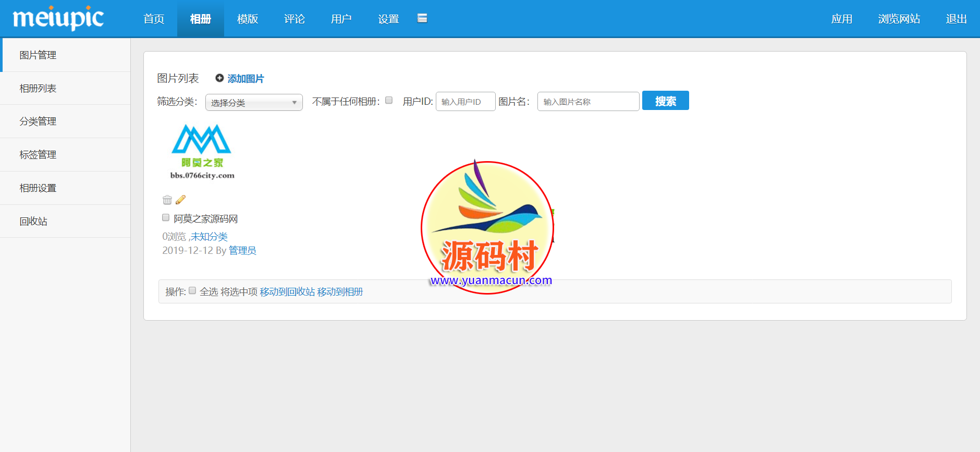
Task: Go to 回收站 in the sidebar
Action: pyautogui.click(x=33, y=222)
